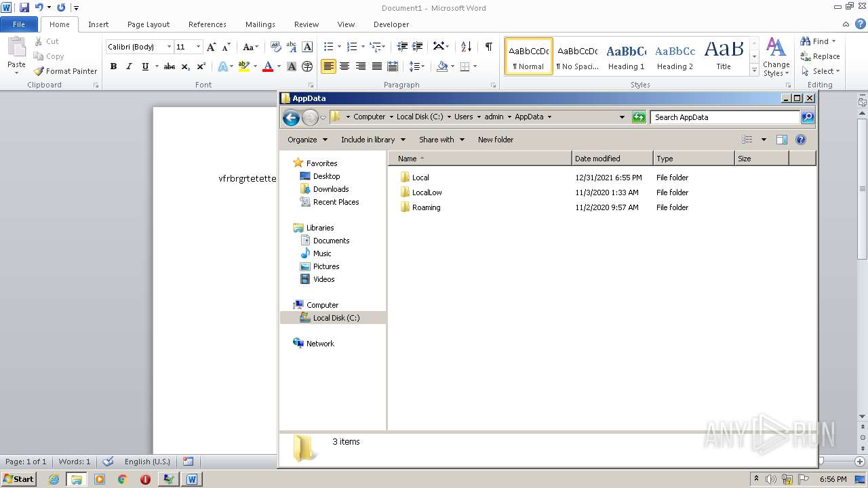The height and width of the screenshot is (488, 868).
Task: Click the Bullets list icon
Action: (328, 47)
